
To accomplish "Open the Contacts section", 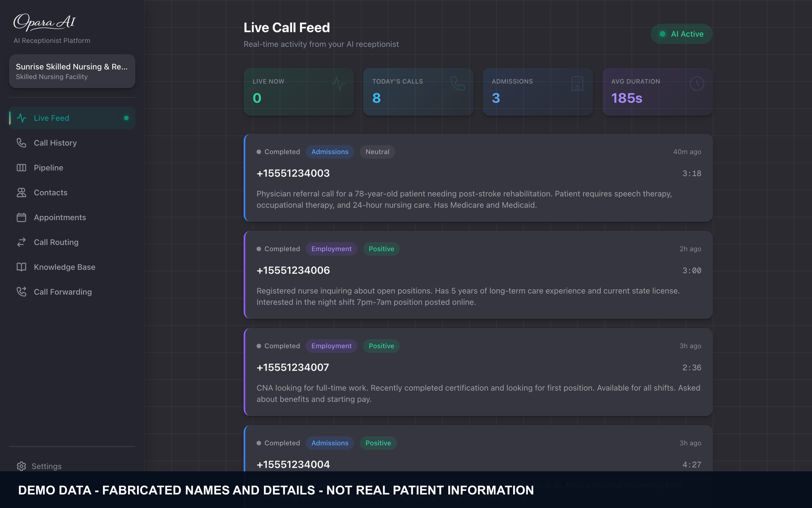I will [72, 192].
